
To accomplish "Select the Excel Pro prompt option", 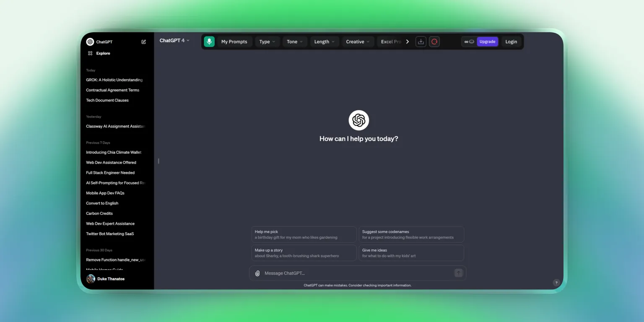I will tap(390, 42).
